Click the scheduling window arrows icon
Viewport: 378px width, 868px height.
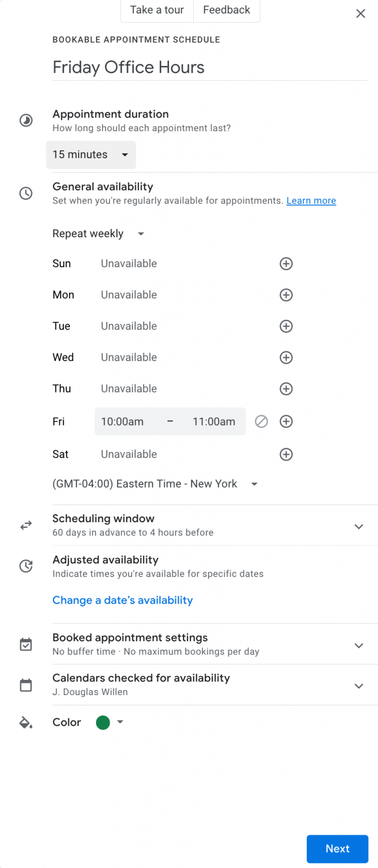tap(25, 525)
